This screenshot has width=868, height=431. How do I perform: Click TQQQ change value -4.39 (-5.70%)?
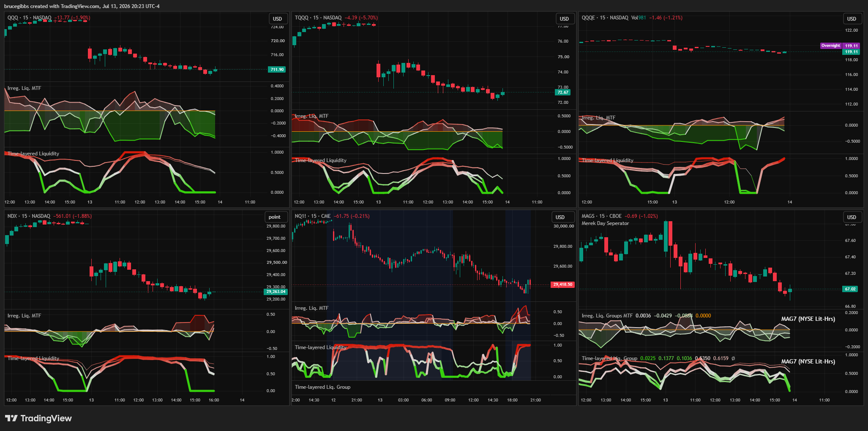[361, 18]
